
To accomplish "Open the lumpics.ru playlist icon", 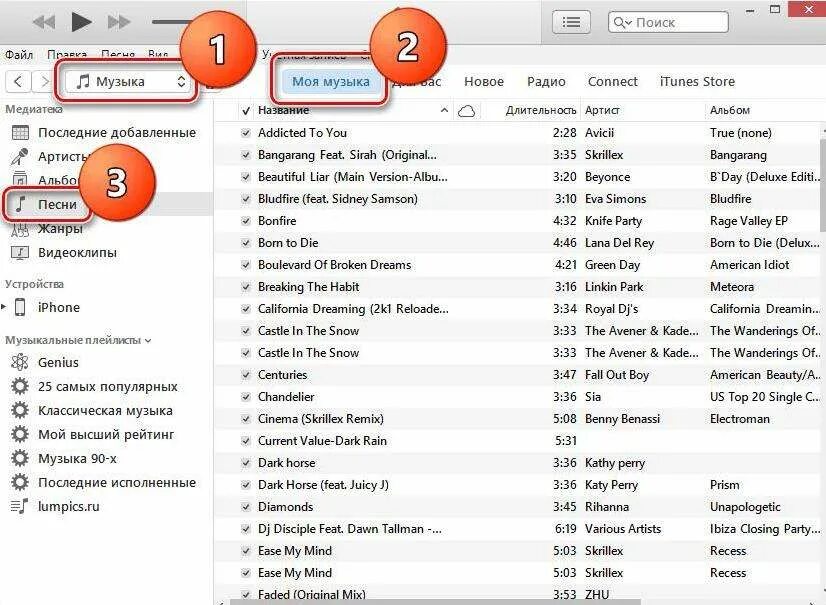I will (x=20, y=506).
